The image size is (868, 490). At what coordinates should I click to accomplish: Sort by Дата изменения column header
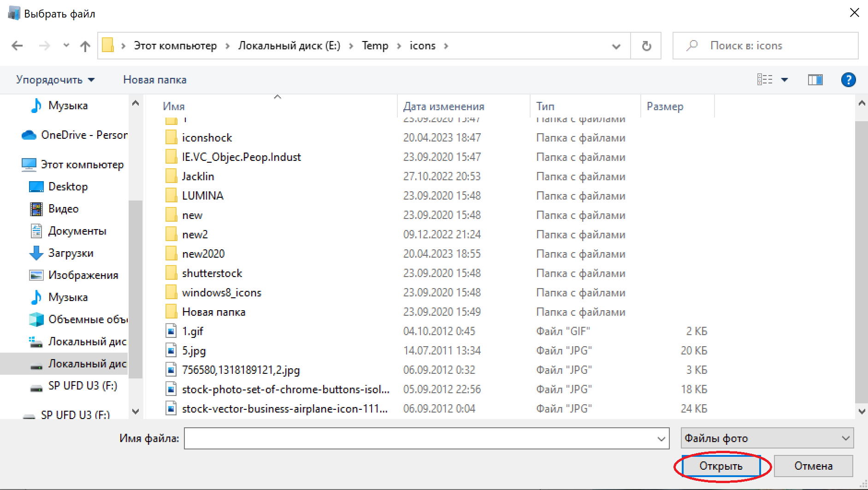[443, 106]
